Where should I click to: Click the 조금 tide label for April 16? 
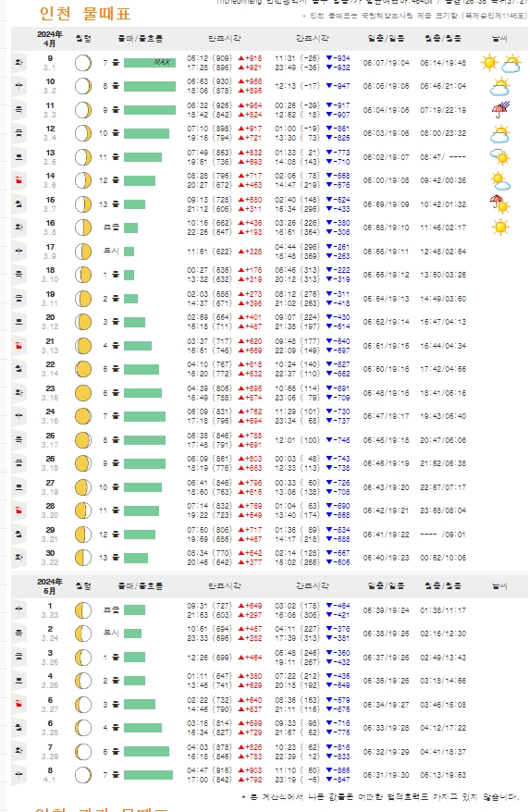[x=111, y=228]
